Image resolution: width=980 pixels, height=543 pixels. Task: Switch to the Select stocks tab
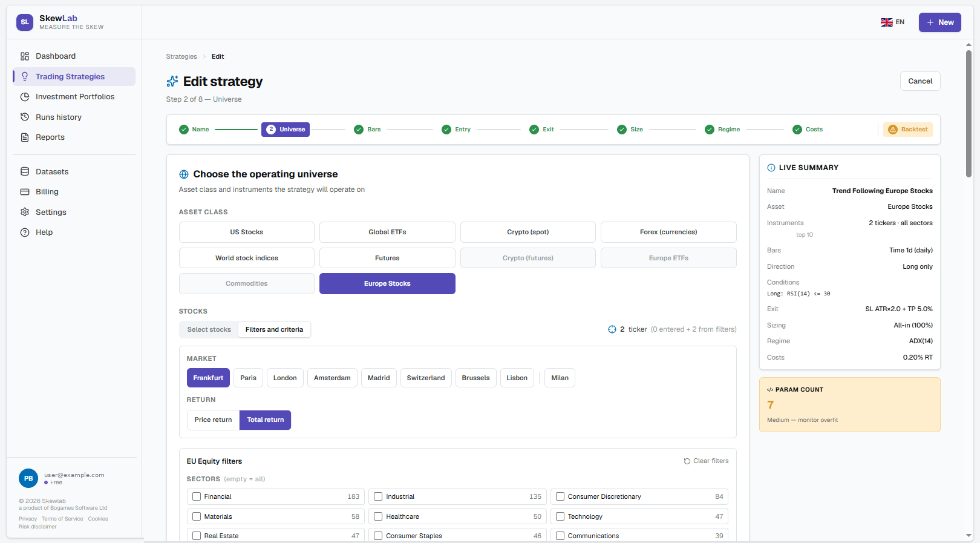(x=209, y=329)
